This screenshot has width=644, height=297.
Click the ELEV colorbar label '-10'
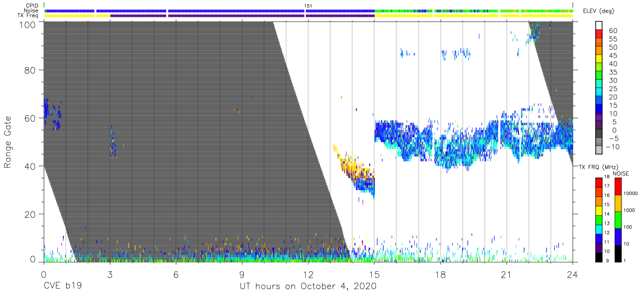point(614,147)
